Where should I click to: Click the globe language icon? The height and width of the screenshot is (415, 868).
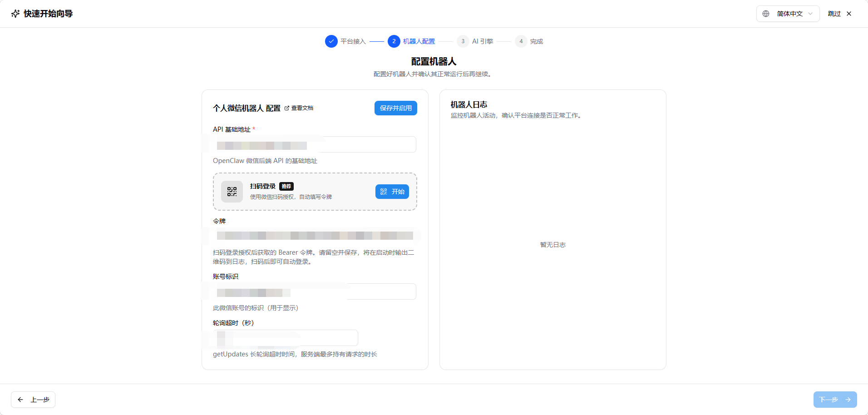pyautogui.click(x=766, y=14)
